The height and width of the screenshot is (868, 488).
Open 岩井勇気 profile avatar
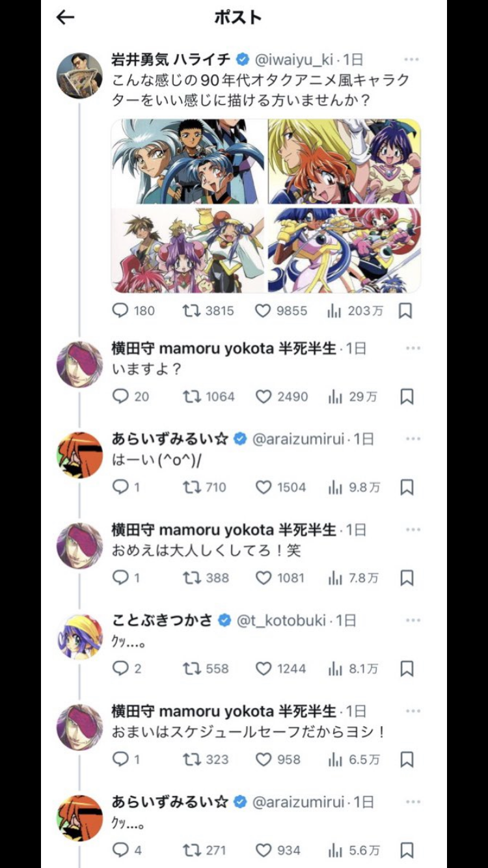pyautogui.click(x=80, y=75)
